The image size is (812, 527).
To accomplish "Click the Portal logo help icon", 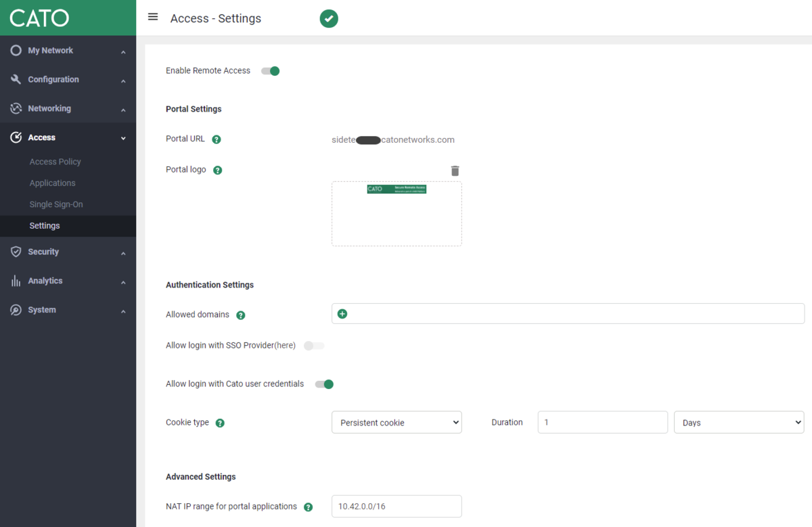I will 218,170.
